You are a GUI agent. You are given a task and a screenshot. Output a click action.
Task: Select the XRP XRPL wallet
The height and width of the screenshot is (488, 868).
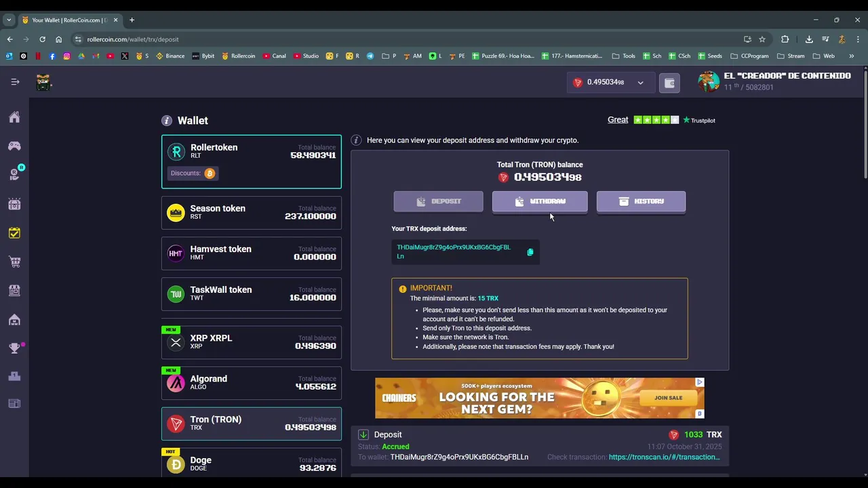252,342
